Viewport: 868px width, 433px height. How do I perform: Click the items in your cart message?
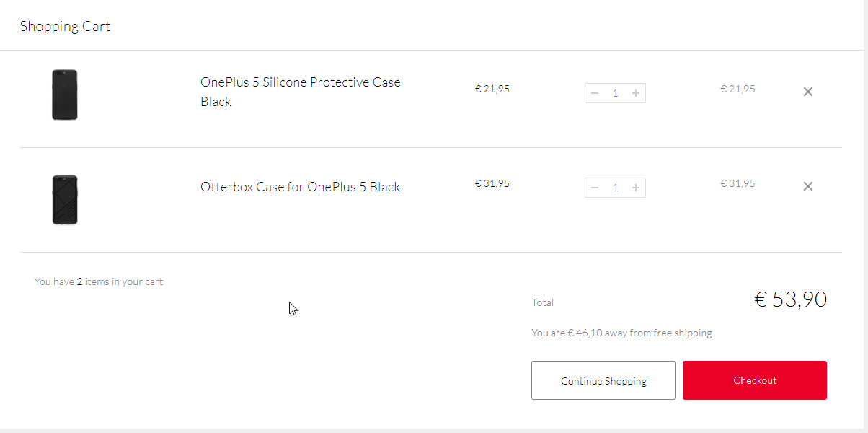[99, 281]
